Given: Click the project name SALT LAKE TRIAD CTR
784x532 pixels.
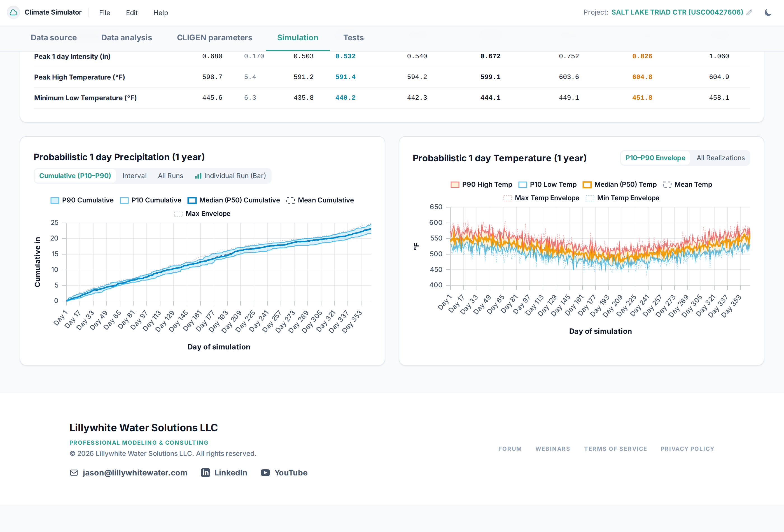Looking at the screenshot, I should [677, 13].
